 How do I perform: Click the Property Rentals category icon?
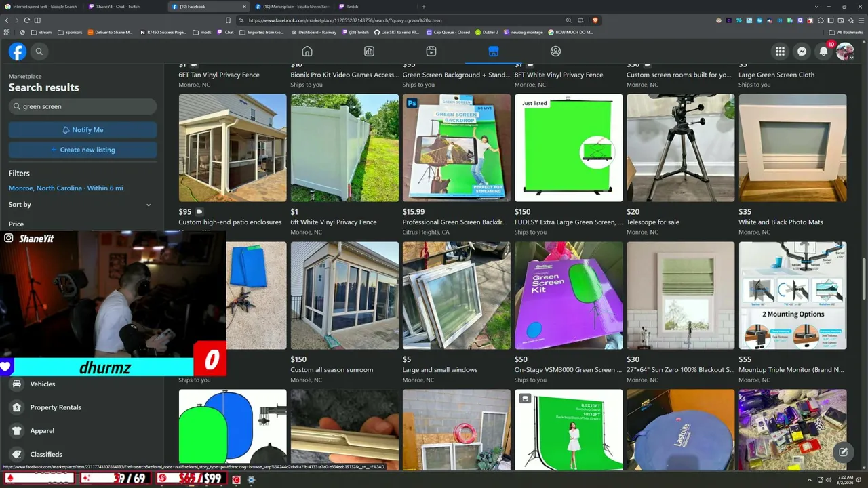17,407
